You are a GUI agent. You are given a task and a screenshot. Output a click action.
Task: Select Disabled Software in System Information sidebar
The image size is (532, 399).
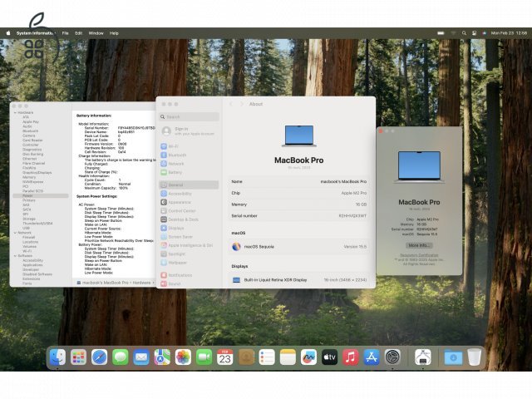click(x=37, y=274)
